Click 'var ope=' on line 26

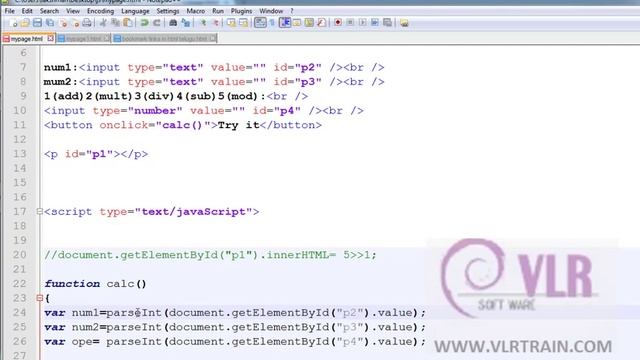[x=72, y=341]
